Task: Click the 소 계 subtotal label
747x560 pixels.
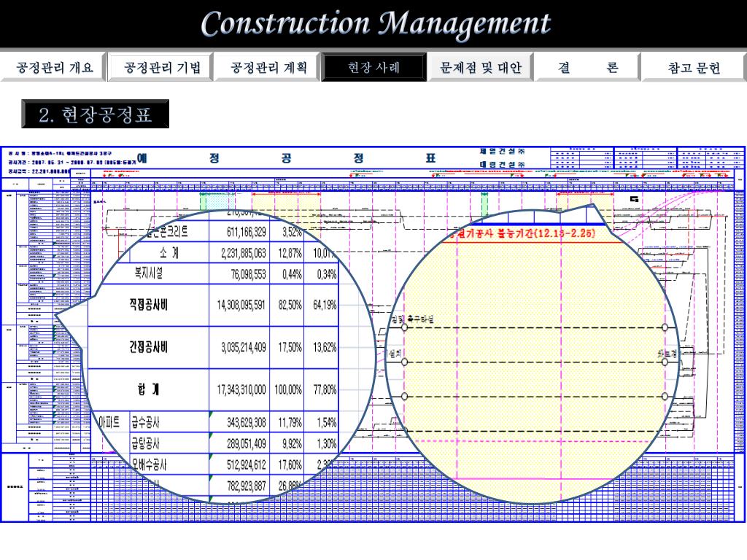Action: 169,252
